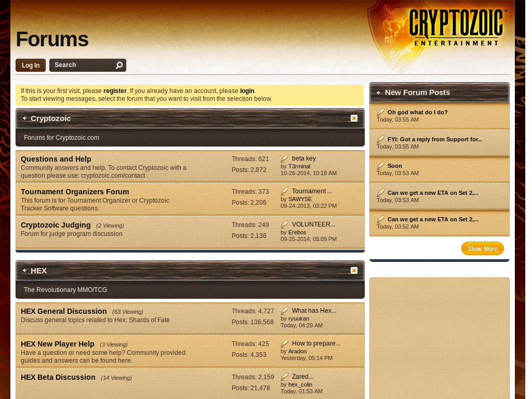Collapse the Cryptozoic category with its toggle icon
Screen dimensions: 532x399
[354, 118]
